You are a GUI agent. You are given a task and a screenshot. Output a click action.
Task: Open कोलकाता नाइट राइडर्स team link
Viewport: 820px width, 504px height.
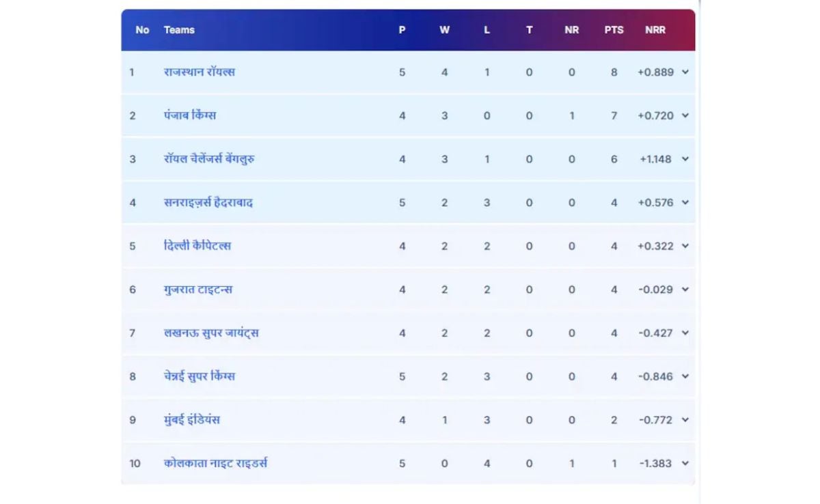pyautogui.click(x=215, y=463)
